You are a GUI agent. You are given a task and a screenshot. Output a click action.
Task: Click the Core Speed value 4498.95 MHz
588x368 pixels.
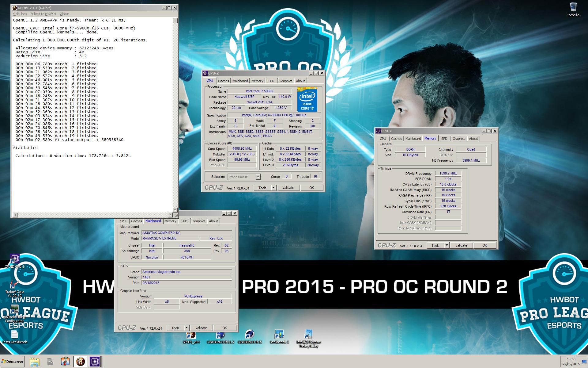(x=242, y=148)
